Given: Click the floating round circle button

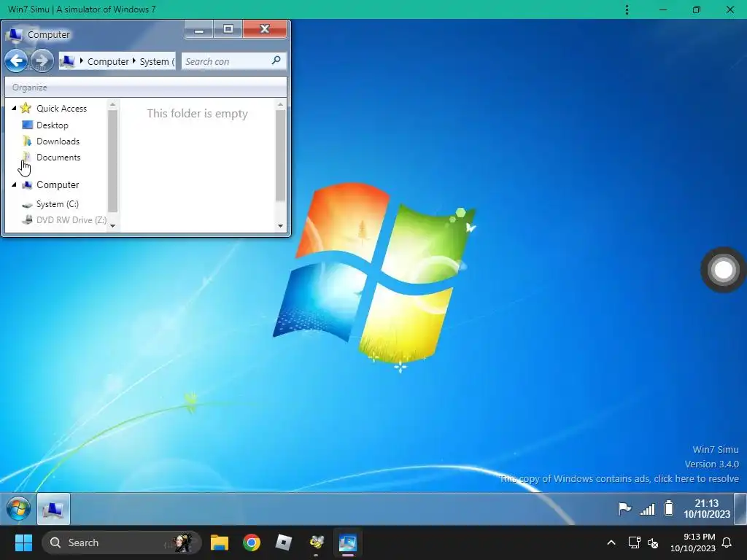Looking at the screenshot, I should [723, 270].
